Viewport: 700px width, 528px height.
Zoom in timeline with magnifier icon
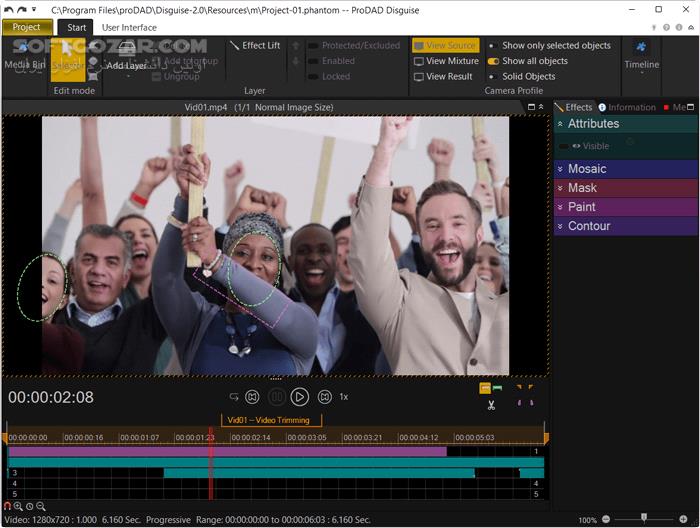click(x=19, y=506)
